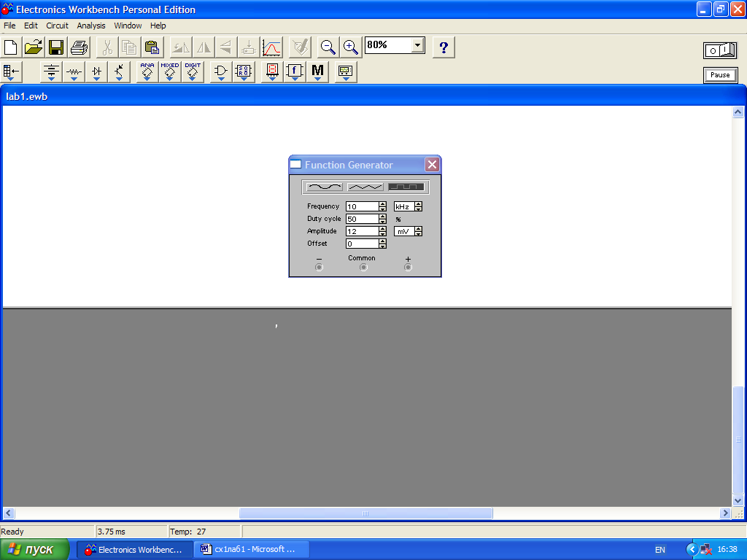This screenshot has height=560, width=747.
Task: Click the positive output terminal
Action: tap(408, 267)
